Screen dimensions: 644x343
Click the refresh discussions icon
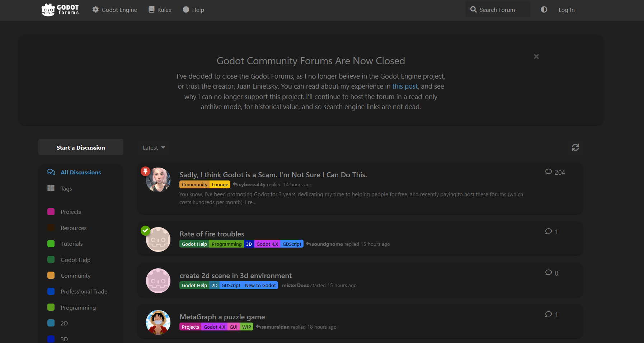pyautogui.click(x=575, y=147)
